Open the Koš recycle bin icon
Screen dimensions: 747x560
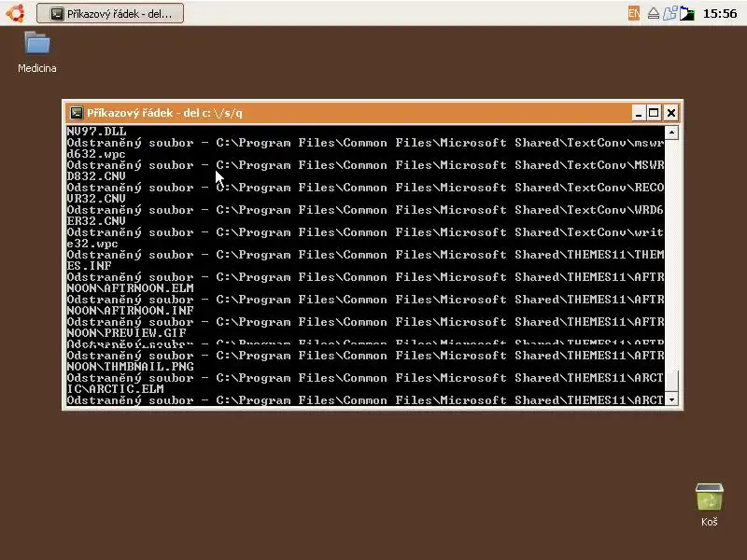709,505
